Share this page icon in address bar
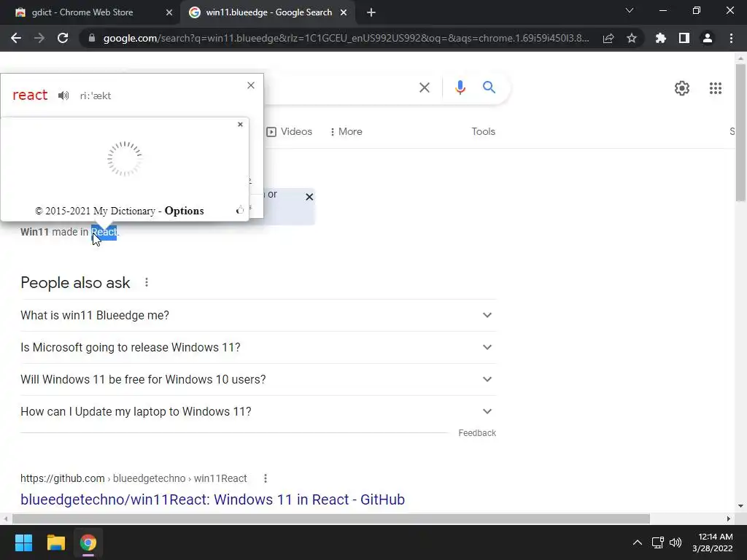747x560 pixels. click(608, 38)
